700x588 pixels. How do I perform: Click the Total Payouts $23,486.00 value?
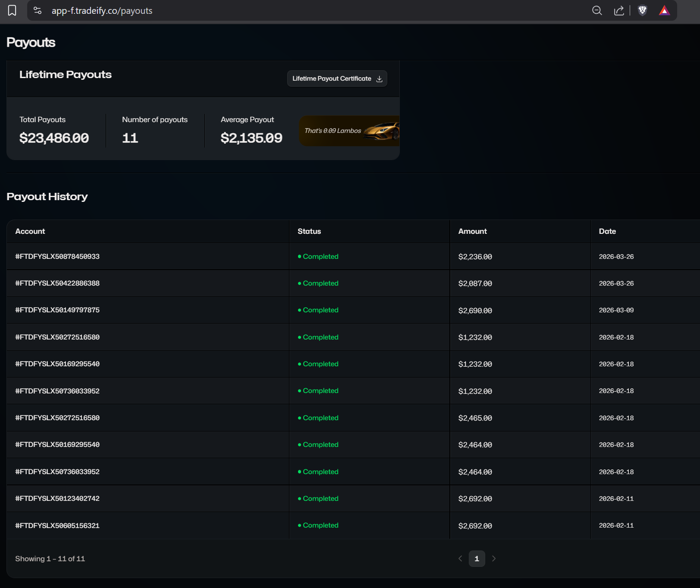click(54, 138)
